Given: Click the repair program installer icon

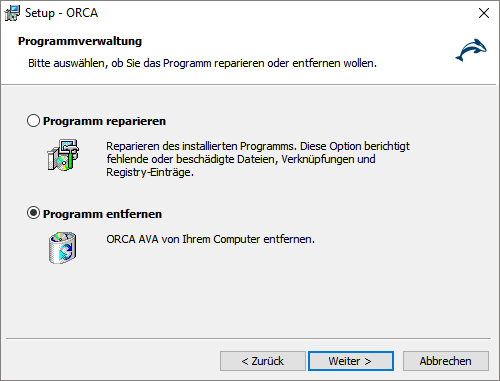Looking at the screenshot, I should click(x=63, y=155).
